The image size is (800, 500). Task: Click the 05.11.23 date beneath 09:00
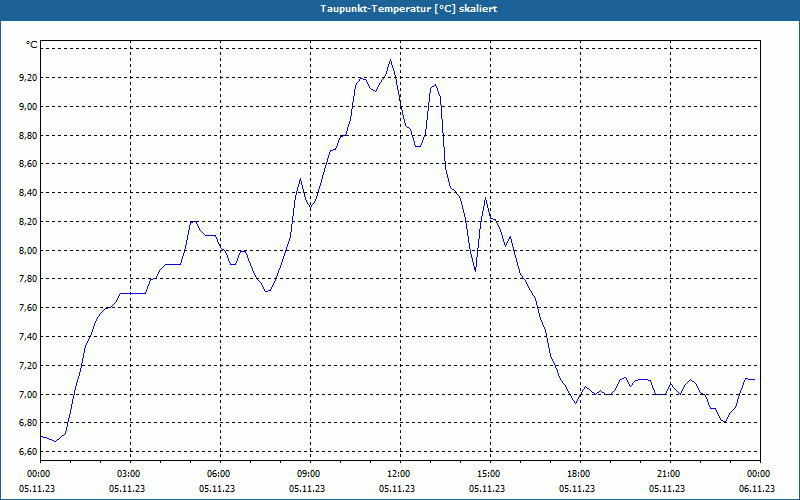(x=308, y=488)
